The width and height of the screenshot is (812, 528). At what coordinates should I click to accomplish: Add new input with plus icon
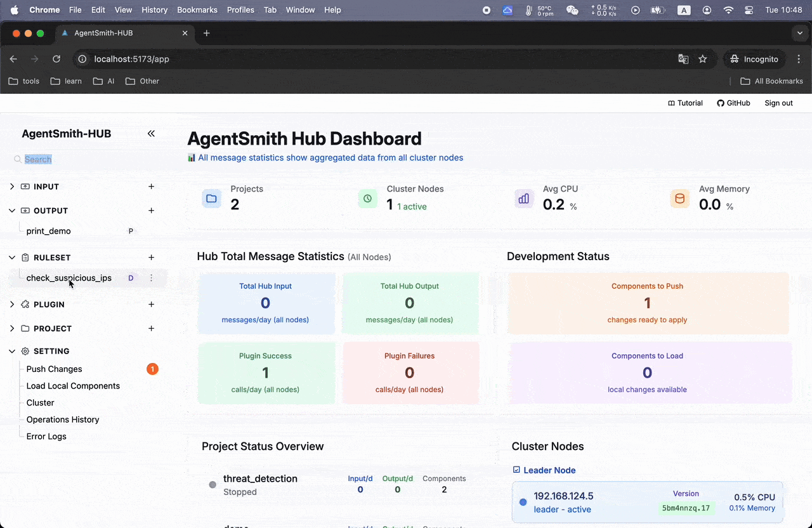(151, 187)
